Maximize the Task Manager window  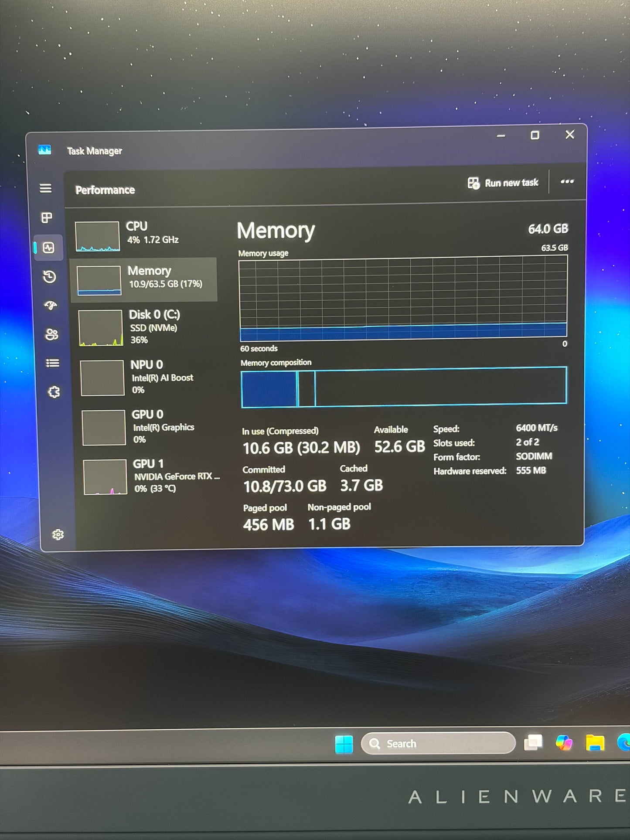535,135
